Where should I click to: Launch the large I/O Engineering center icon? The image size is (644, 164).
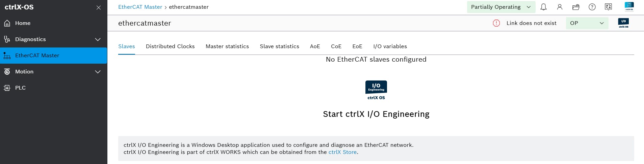376,90
